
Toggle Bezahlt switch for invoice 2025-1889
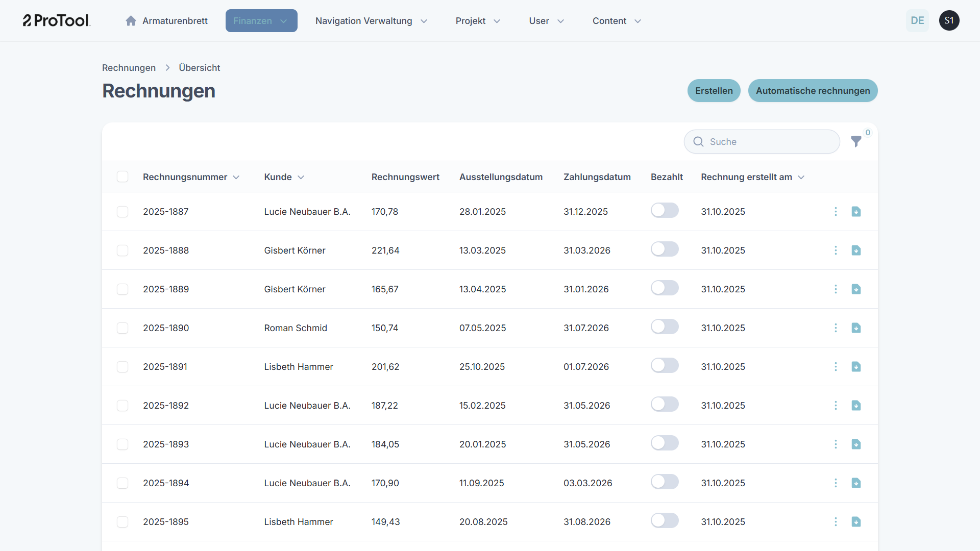pyautogui.click(x=664, y=288)
